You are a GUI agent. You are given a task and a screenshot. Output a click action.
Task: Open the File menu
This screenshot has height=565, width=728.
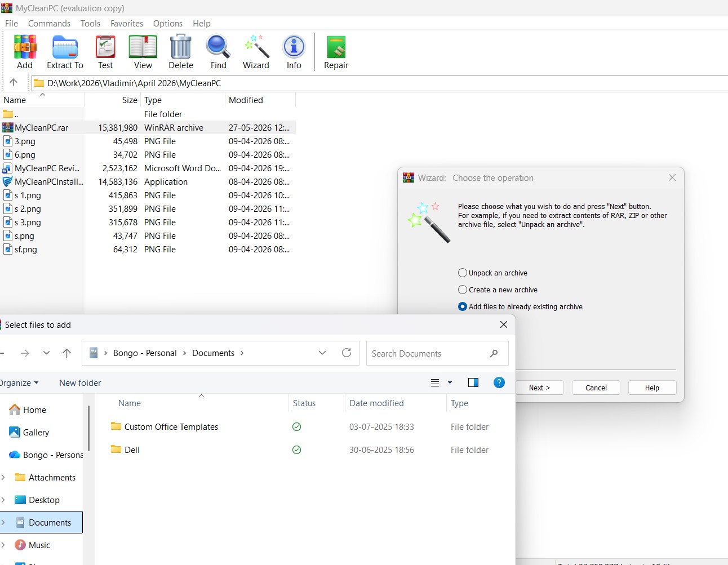pos(11,23)
